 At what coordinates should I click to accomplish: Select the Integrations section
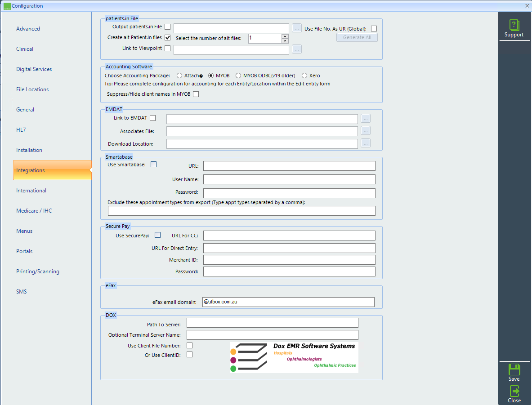click(x=52, y=170)
